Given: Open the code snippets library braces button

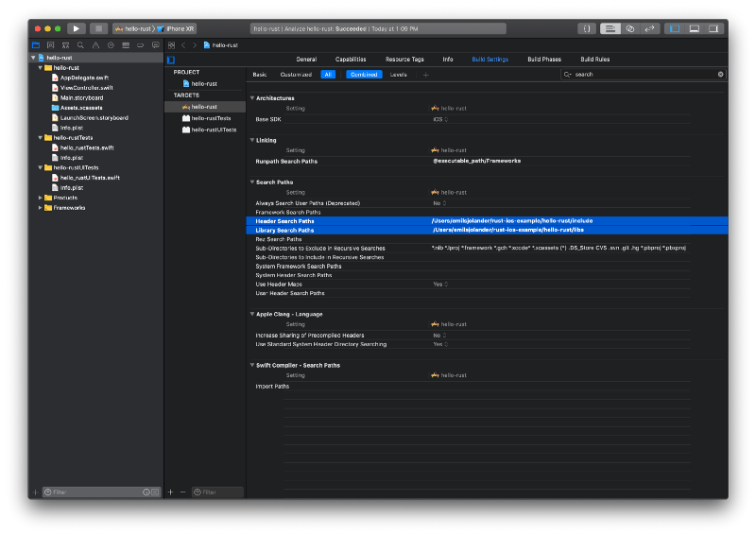Looking at the screenshot, I should point(587,28).
